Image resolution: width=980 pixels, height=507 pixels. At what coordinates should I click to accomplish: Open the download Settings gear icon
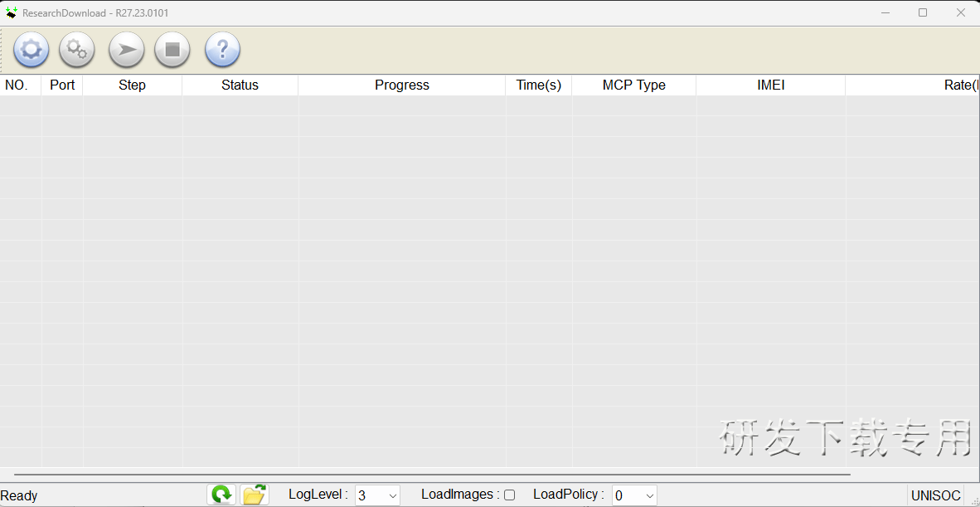[31, 50]
